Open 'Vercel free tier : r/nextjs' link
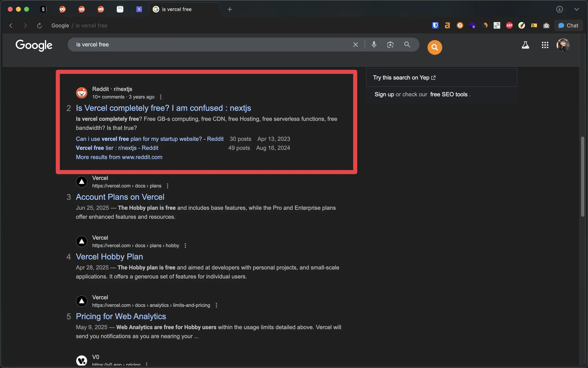588x368 pixels. (117, 148)
